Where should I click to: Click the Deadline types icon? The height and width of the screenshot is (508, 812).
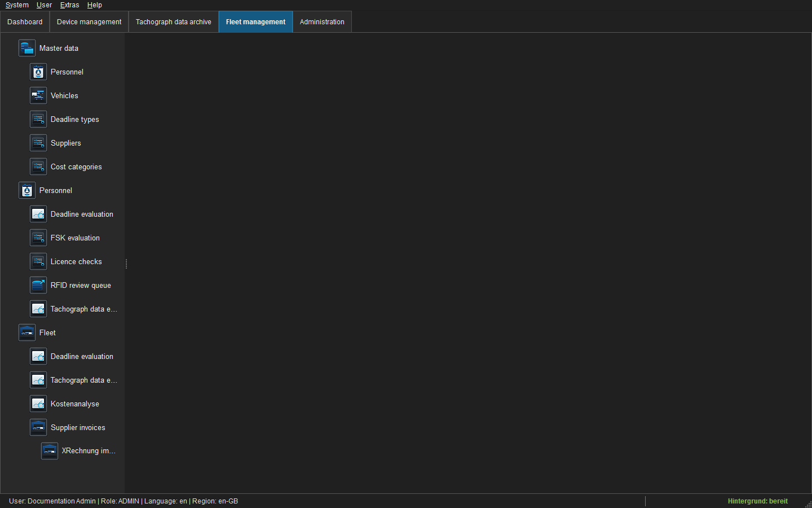(x=38, y=119)
